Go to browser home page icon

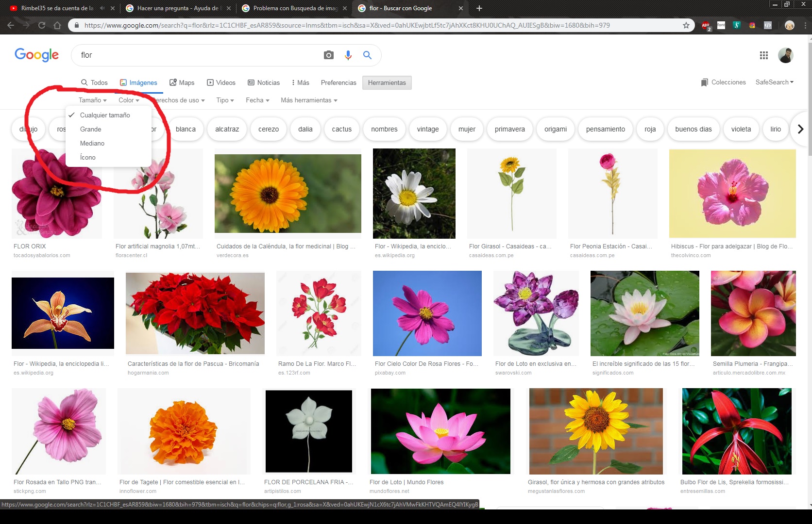pyautogui.click(x=57, y=25)
